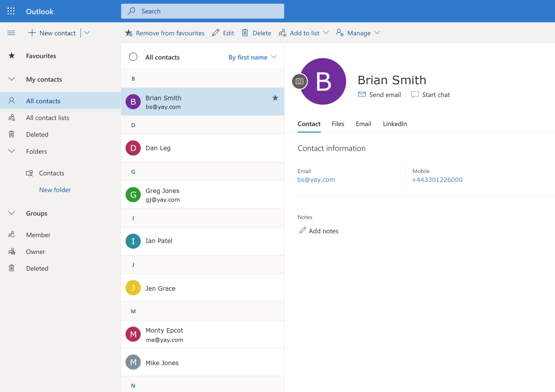
Task: Select Ian Patel avatar circle
Action: coord(133,241)
